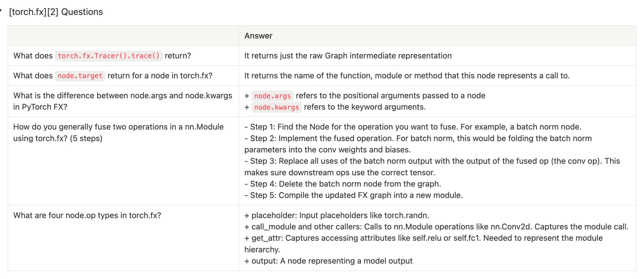Click Step 1 find the Node line
This screenshot has width=644, height=279.
(x=413, y=127)
